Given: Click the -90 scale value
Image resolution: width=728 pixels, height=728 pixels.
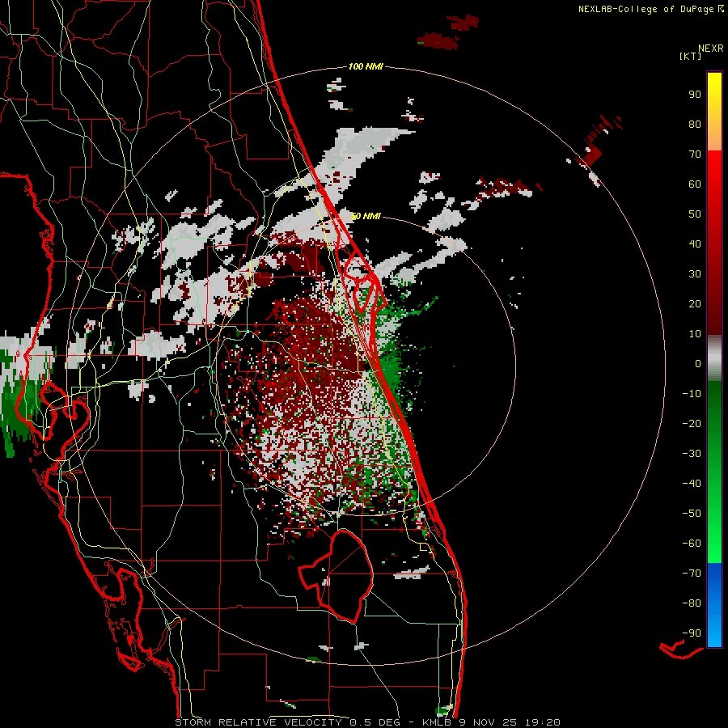Looking at the screenshot, I should point(692,633).
